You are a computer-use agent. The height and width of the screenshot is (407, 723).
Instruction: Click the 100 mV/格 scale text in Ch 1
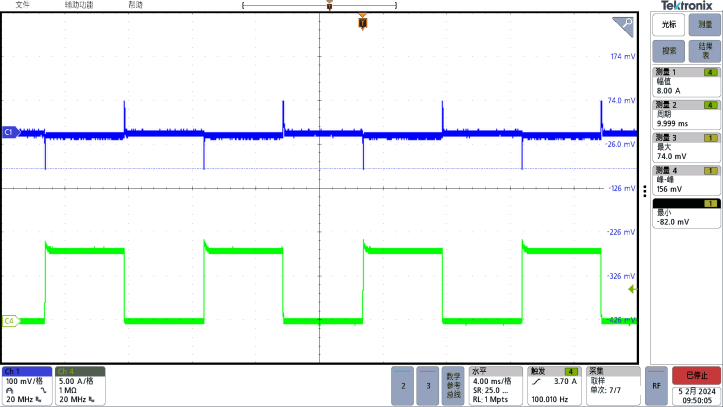coord(24,381)
